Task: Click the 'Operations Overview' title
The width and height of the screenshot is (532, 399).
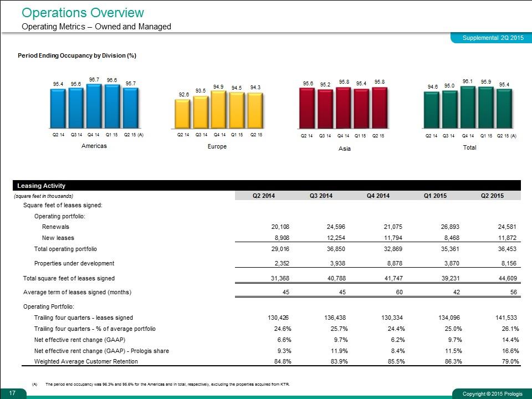Action: click(83, 13)
